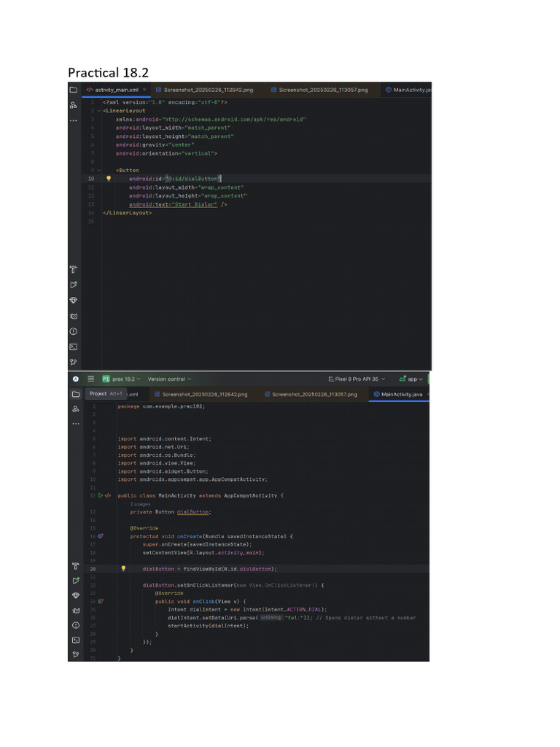This screenshot has width=560, height=747.
Task: Expand the app run configuration dropdown
Action: point(412,379)
